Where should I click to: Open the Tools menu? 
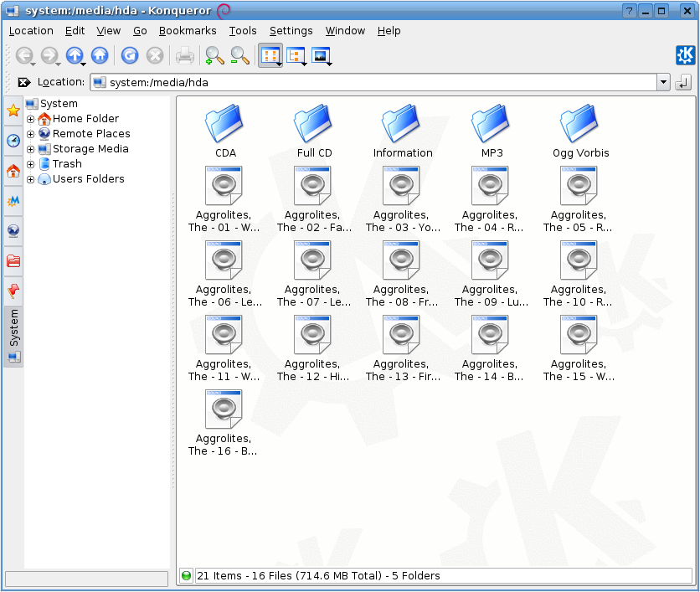243,31
